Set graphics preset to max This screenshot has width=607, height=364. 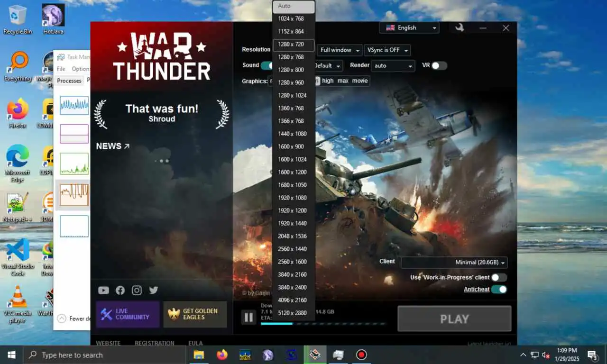343,81
